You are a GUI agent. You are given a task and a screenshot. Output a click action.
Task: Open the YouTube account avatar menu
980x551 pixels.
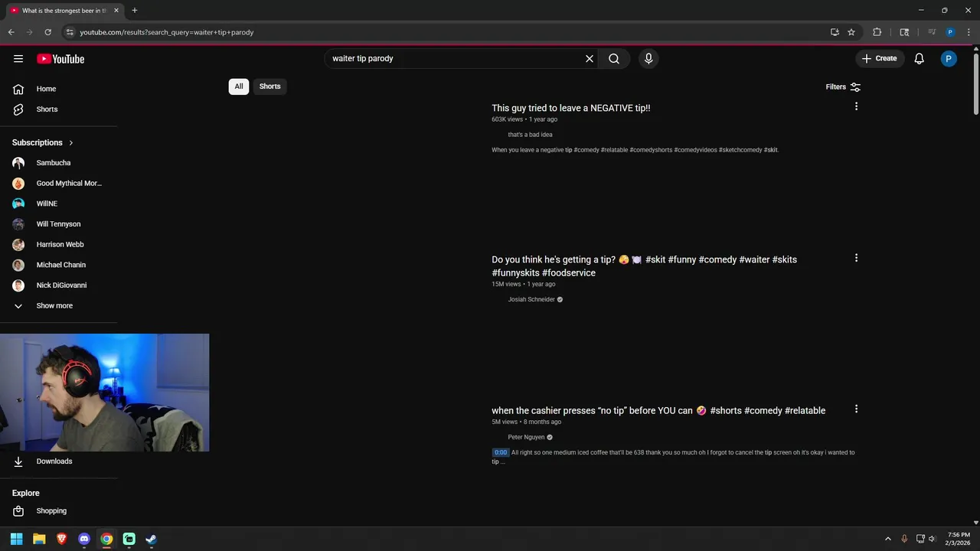(x=949, y=59)
